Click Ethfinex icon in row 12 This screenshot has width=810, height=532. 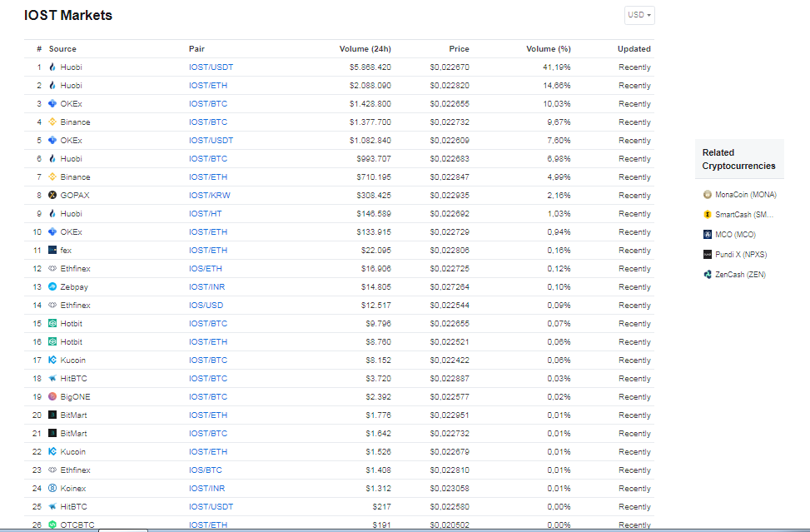(x=52, y=269)
